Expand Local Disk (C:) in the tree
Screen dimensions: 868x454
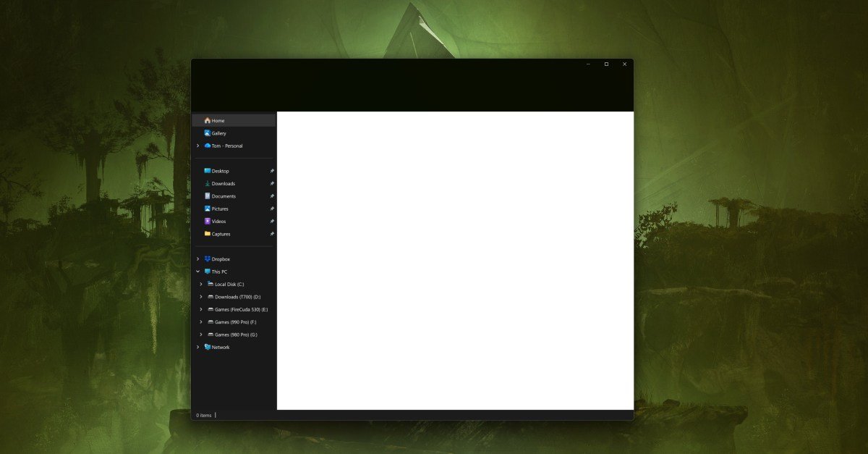pos(201,284)
